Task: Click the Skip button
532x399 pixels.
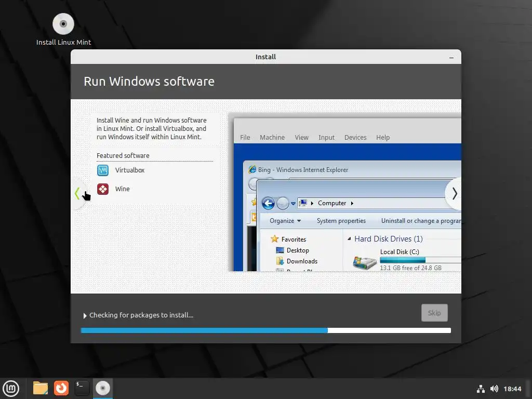Action: (x=434, y=313)
